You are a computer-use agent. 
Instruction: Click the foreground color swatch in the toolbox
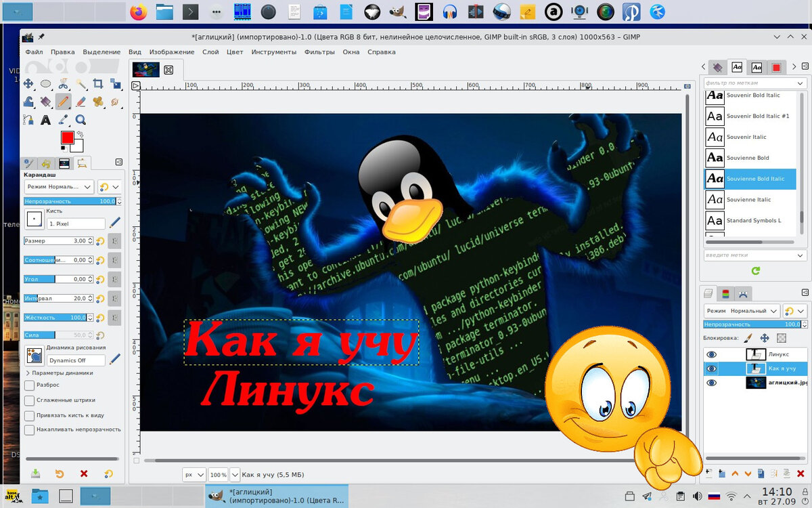[x=67, y=137]
